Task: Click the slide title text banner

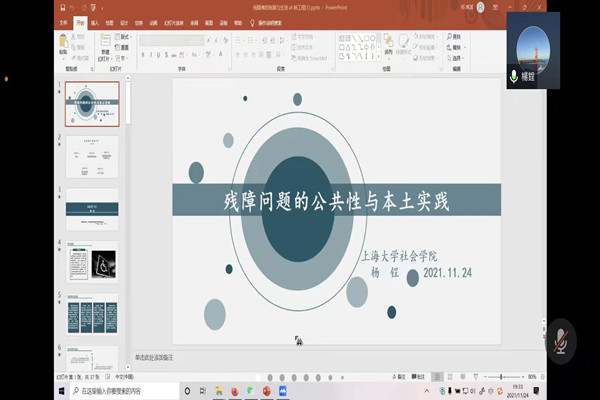Action: point(335,200)
